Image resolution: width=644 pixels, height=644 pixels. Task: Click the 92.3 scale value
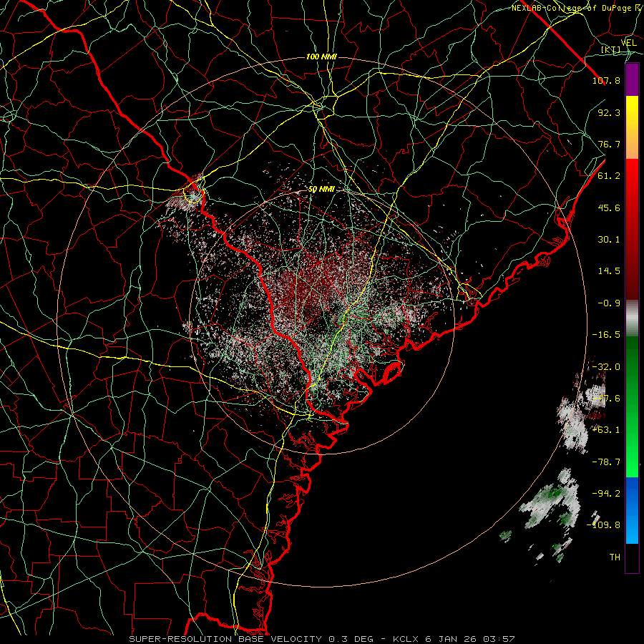click(609, 112)
